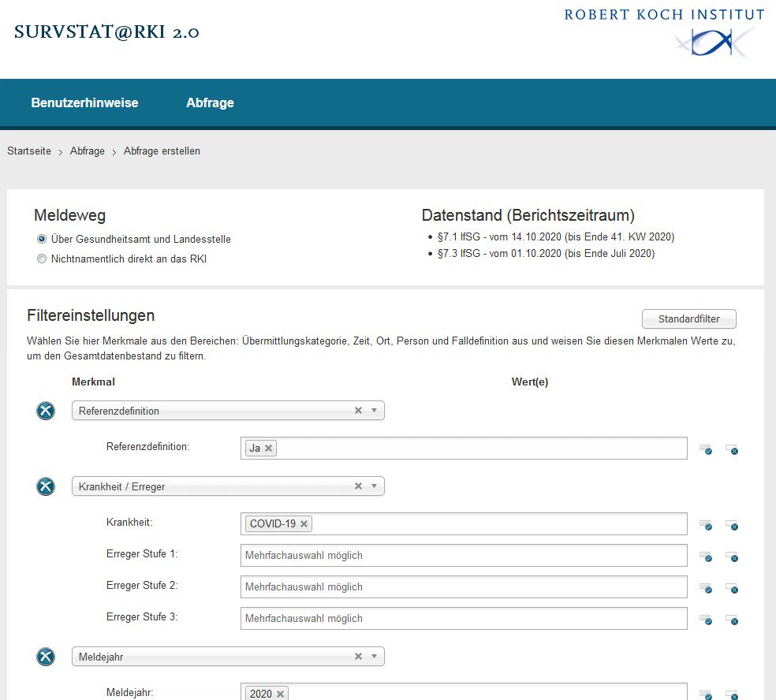Clear all values icon for Erreger Stufe 2
This screenshot has height=700, width=776.
pos(732,588)
